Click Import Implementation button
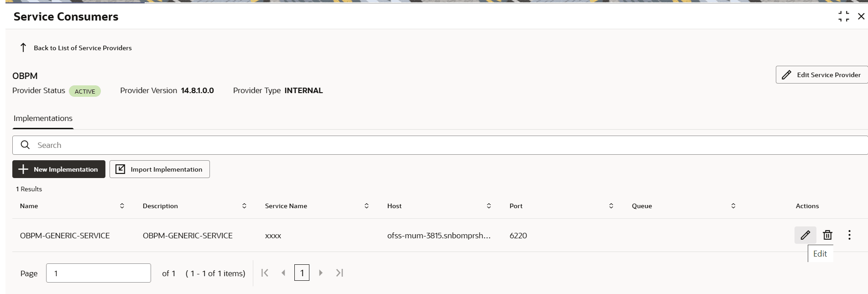Image resolution: width=868 pixels, height=294 pixels. [160, 169]
